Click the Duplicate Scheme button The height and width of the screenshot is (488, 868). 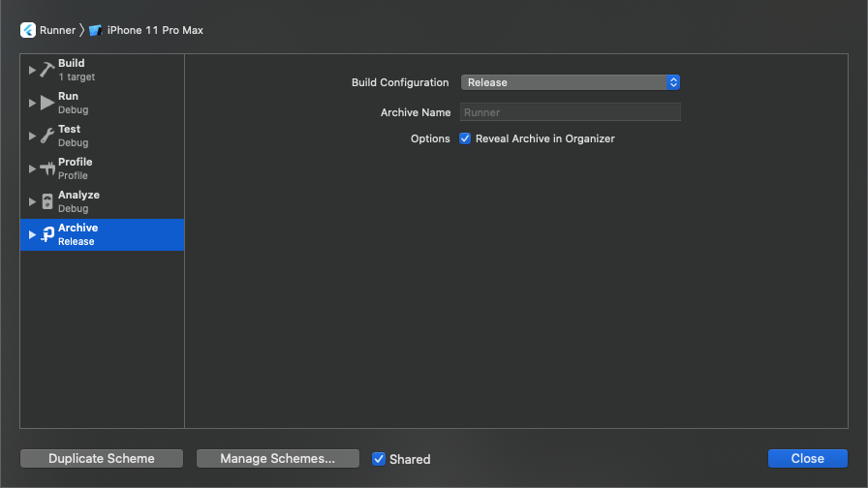click(x=102, y=459)
